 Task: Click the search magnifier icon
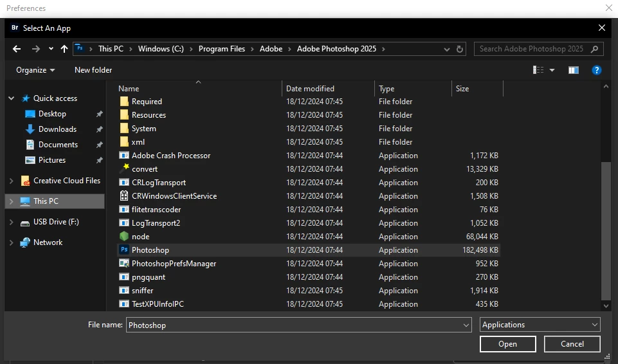[x=594, y=49]
